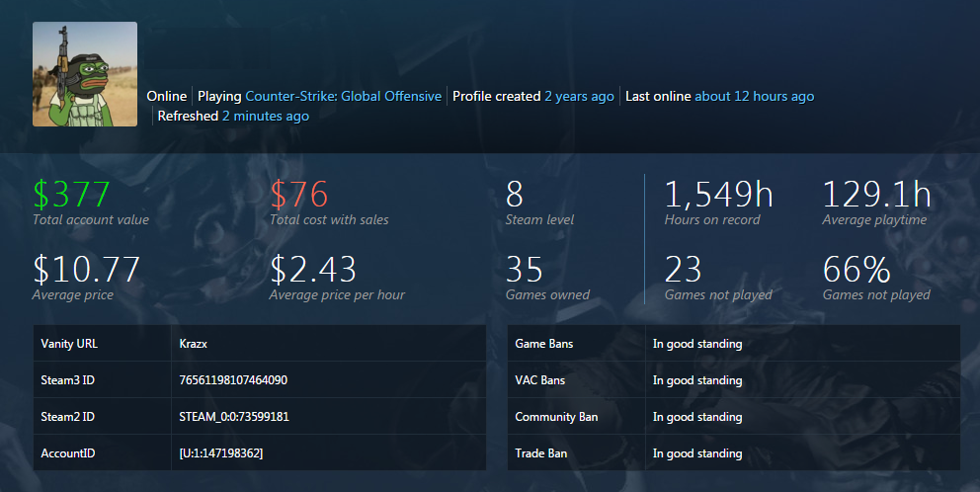This screenshot has width=980, height=492.
Task: Select the 'Online' status text
Action: point(167,96)
